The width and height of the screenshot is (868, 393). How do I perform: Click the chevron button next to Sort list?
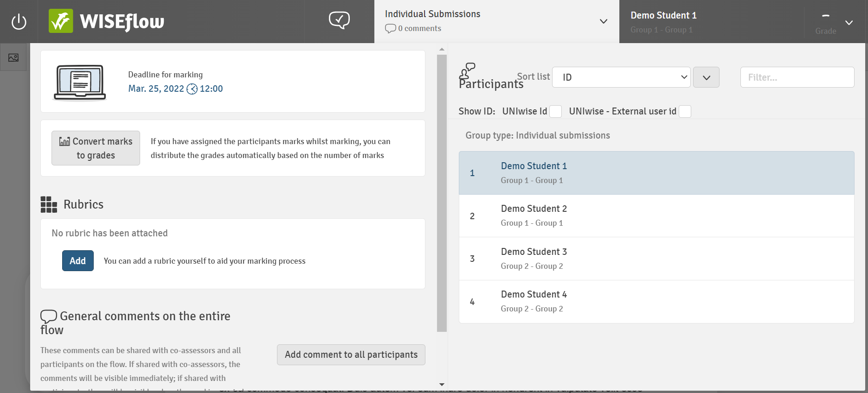click(x=706, y=77)
